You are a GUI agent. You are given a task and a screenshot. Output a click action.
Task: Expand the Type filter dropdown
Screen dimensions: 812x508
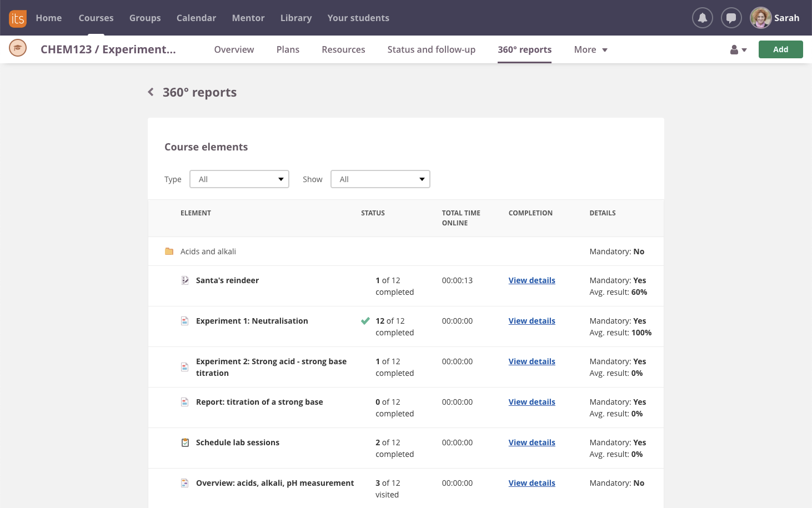pyautogui.click(x=239, y=179)
